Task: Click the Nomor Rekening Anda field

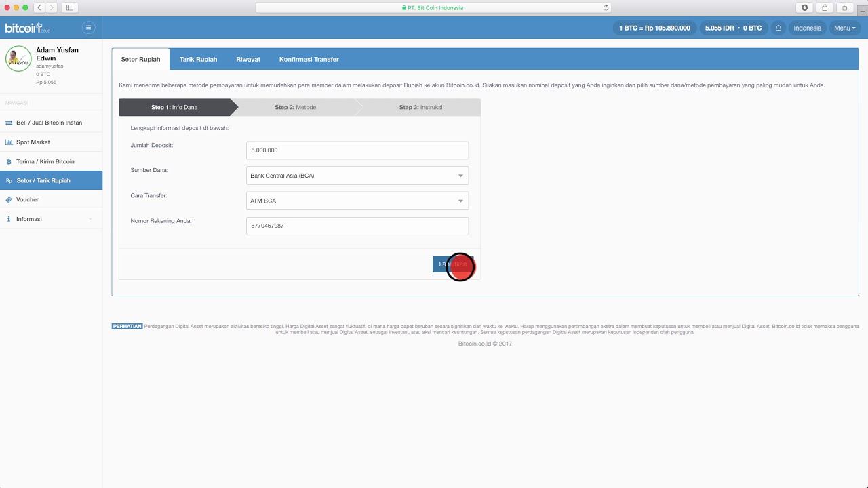Action: point(357,226)
